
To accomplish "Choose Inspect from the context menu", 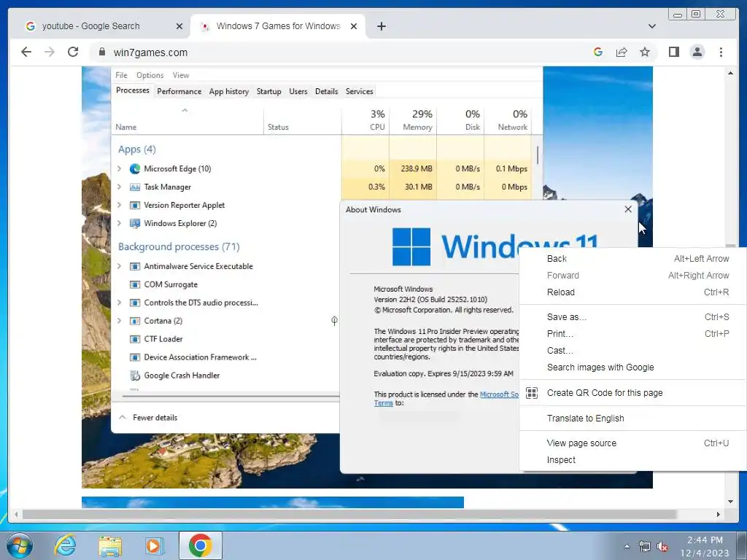I will [x=632, y=460].
